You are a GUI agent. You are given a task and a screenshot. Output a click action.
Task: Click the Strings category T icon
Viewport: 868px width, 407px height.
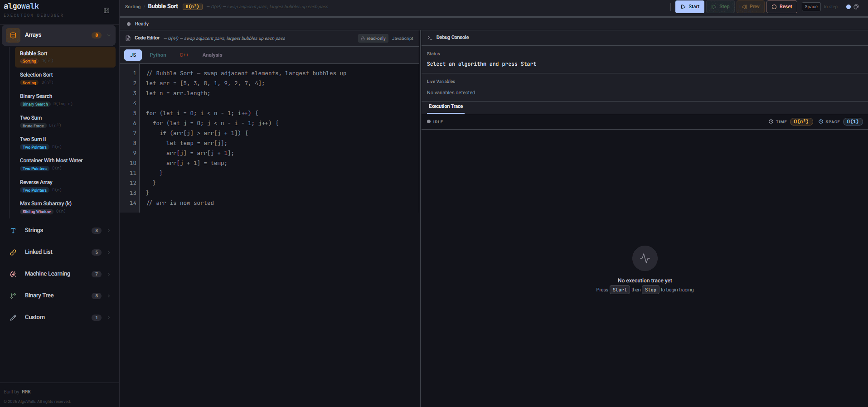pyautogui.click(x=13, y=231)
